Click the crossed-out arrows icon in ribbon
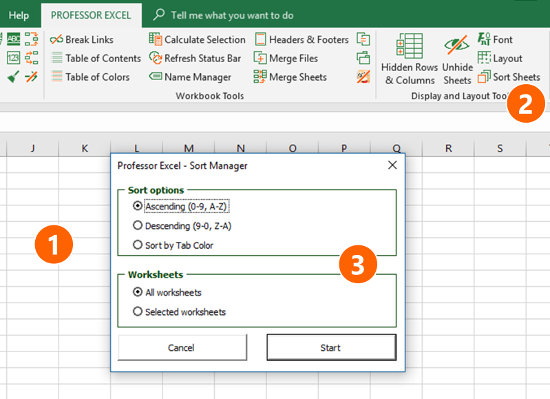This screenshot has width=550, height=399. pos(32,76)
